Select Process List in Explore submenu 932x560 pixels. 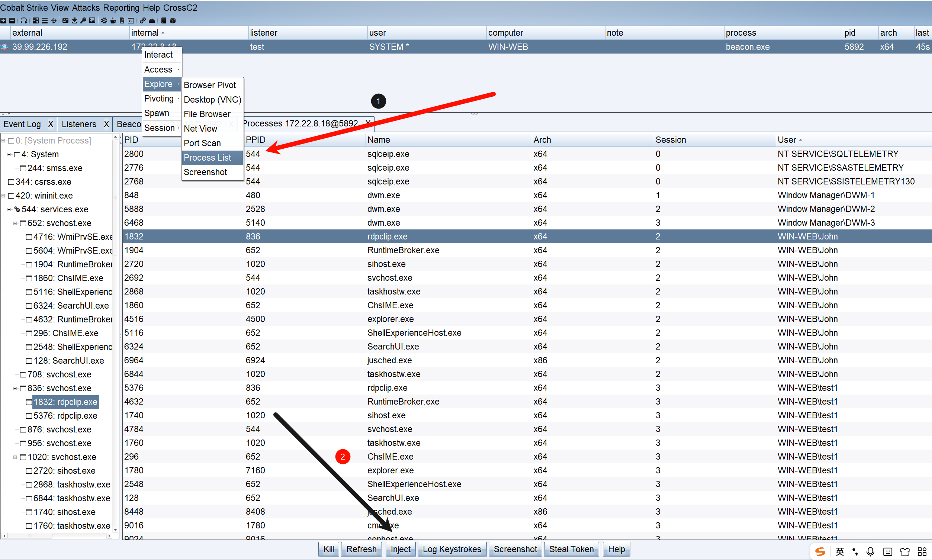207,158
